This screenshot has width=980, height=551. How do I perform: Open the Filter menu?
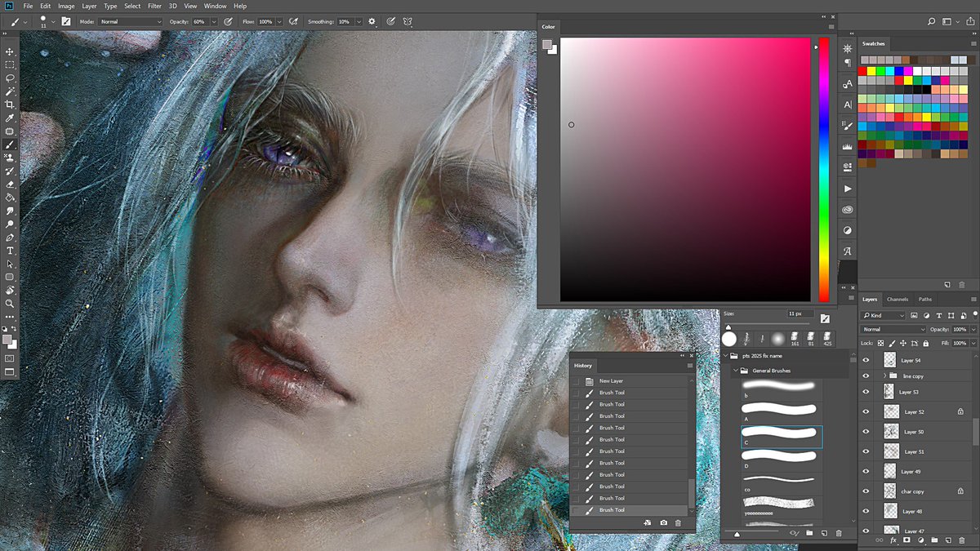[154, 6]
